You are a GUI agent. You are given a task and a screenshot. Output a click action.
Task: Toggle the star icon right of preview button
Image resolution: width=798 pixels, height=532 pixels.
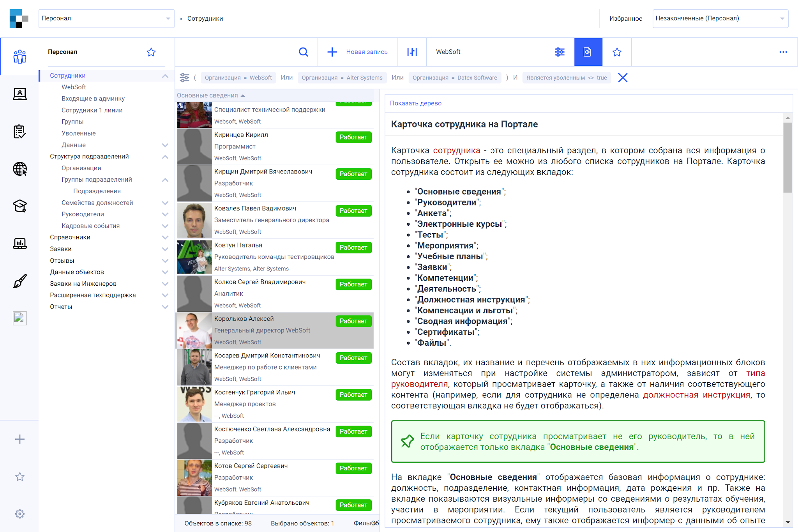(x=617, y=52)
